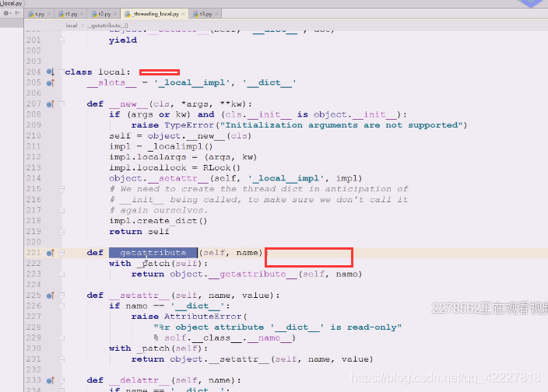The image size is (548, 392).
Task: Collapse the __delattr__ method on line 233
Action: [61, 380]
